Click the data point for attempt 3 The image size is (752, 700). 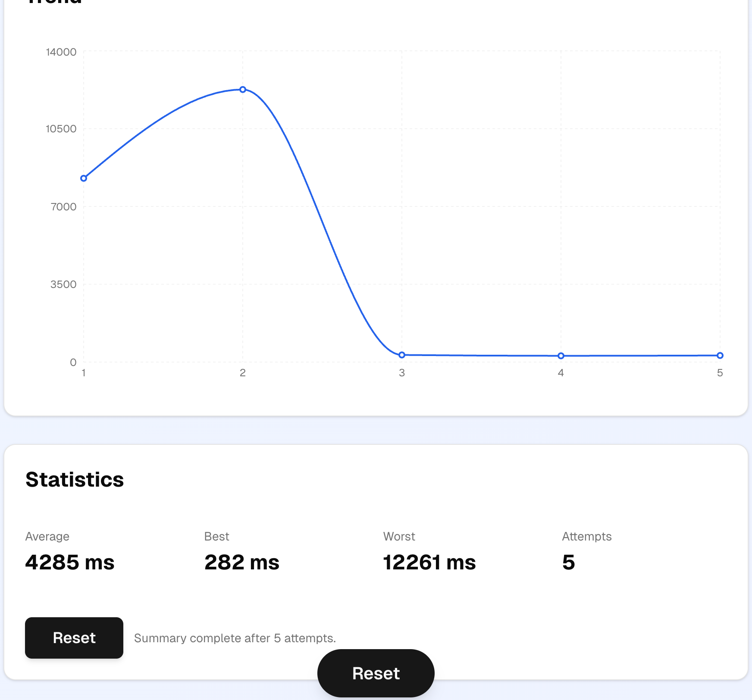coord(401,354)
